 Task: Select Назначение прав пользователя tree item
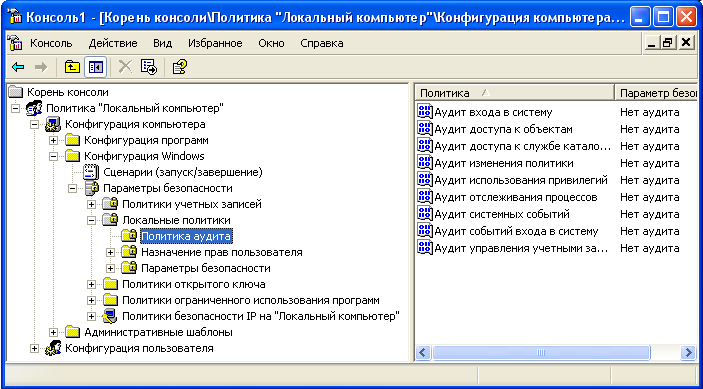pyautogui.click(x=221, y=252)
